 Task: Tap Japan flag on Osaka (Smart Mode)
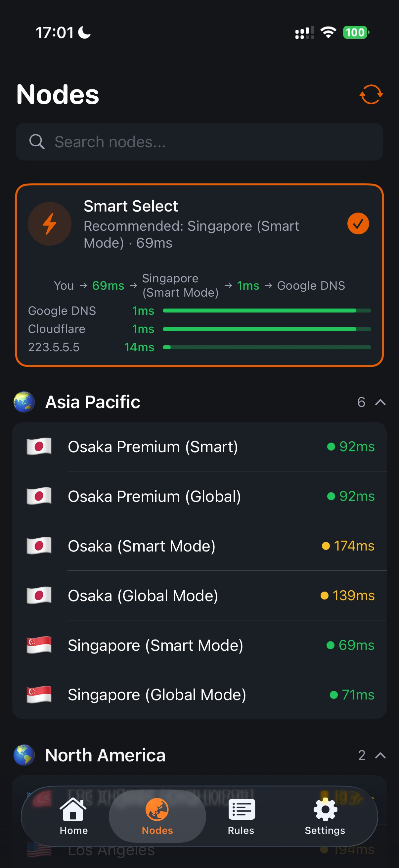point(39,546)
